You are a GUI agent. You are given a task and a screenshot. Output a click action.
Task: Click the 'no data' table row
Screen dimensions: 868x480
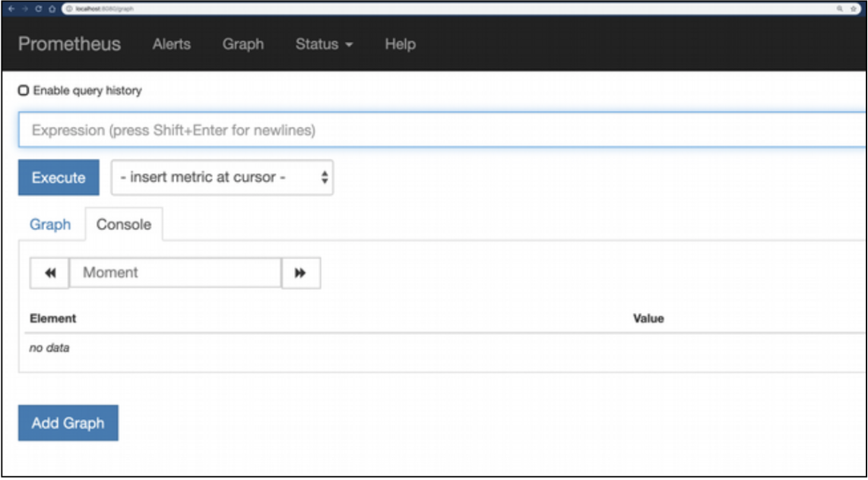coord(445,349)
